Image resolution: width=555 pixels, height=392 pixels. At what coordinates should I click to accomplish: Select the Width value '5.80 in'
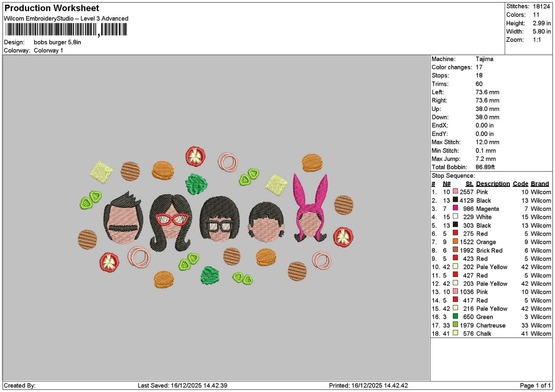pyautogui.click(x=542, y=31)
